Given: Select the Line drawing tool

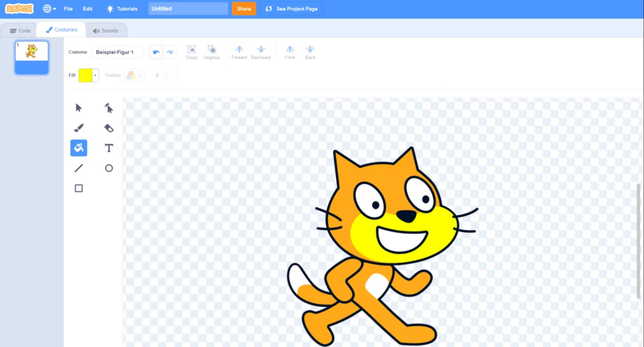Looking at the screenshot, I should tap(79, 168).
